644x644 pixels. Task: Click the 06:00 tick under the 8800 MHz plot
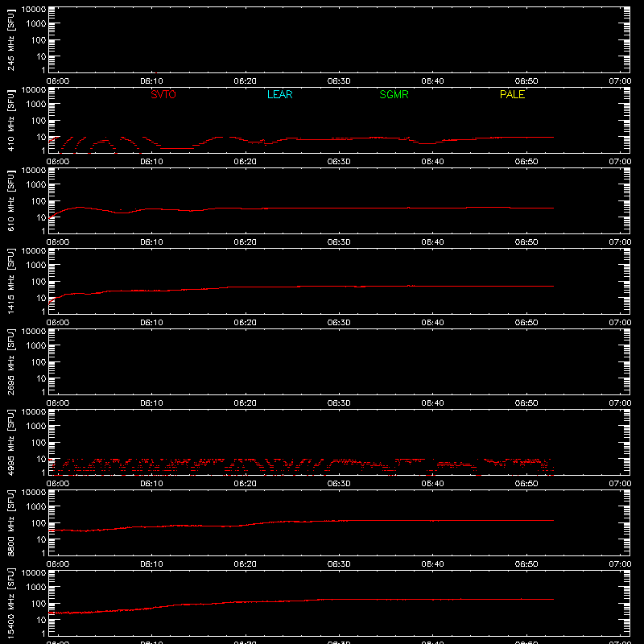(x=58, y=564)
